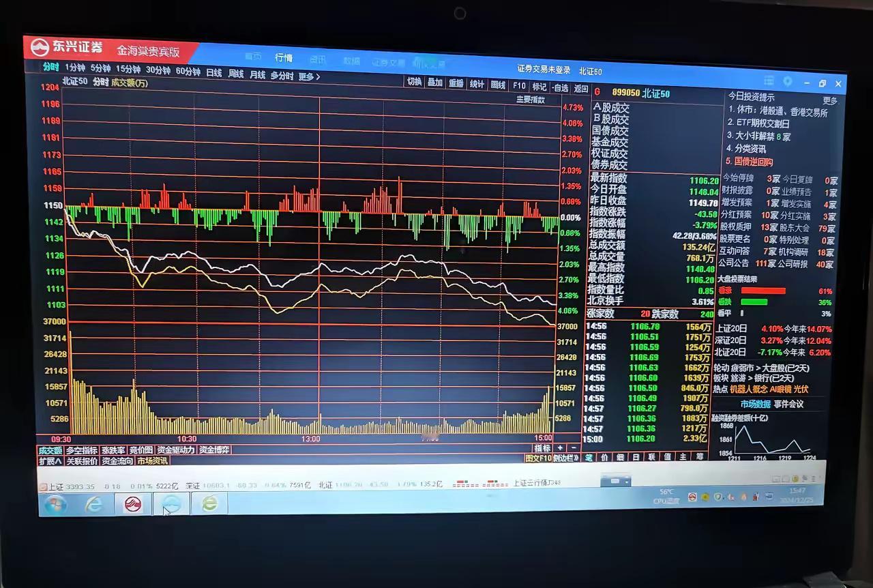
Task: Open 市场资讯 tab
Action: pos(152,461)
